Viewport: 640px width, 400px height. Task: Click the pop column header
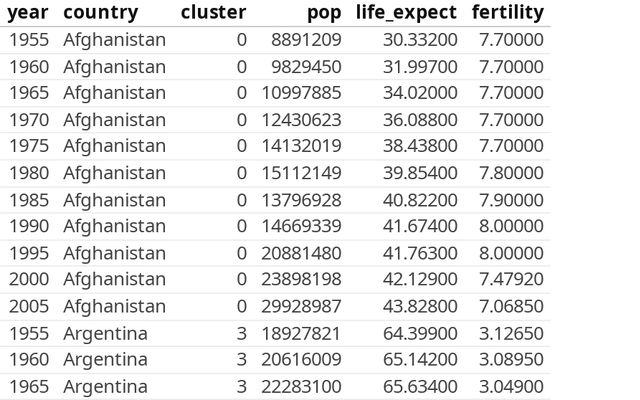click(324, 13)
